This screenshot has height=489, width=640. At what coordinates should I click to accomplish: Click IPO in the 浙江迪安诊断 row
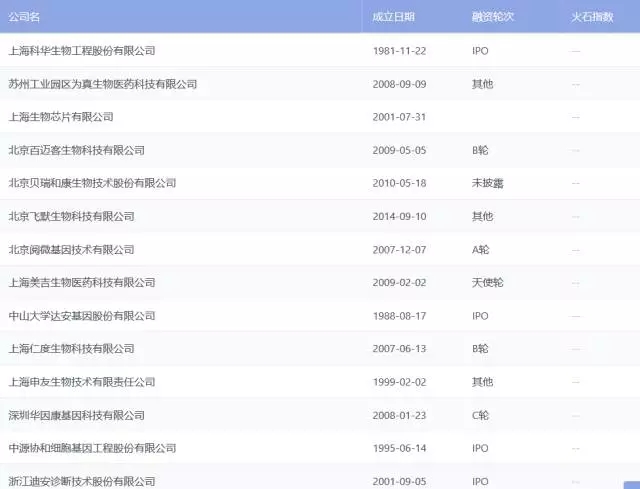click(480, 482)
